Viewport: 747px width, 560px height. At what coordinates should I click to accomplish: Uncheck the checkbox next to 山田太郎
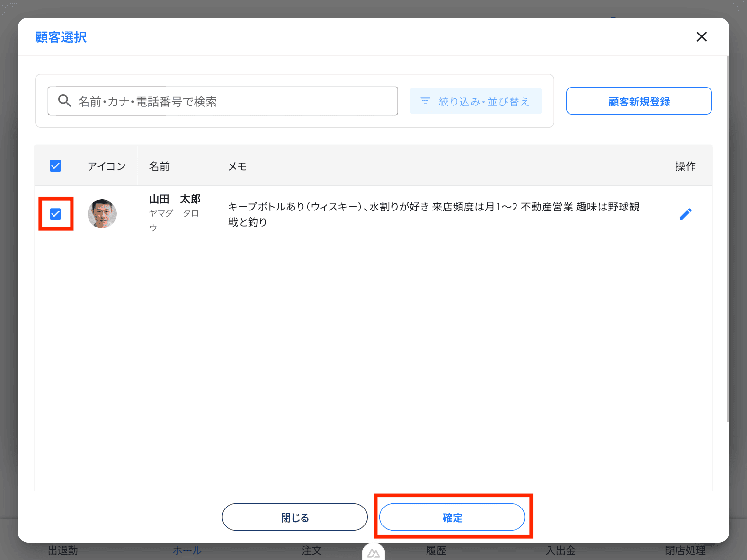(x=56, y=213)
